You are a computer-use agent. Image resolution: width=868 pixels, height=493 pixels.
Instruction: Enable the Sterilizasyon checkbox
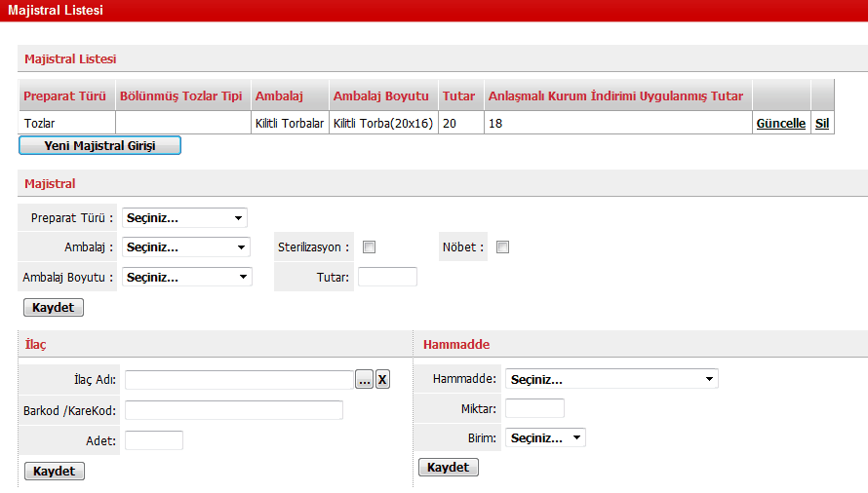coord(369,247)
